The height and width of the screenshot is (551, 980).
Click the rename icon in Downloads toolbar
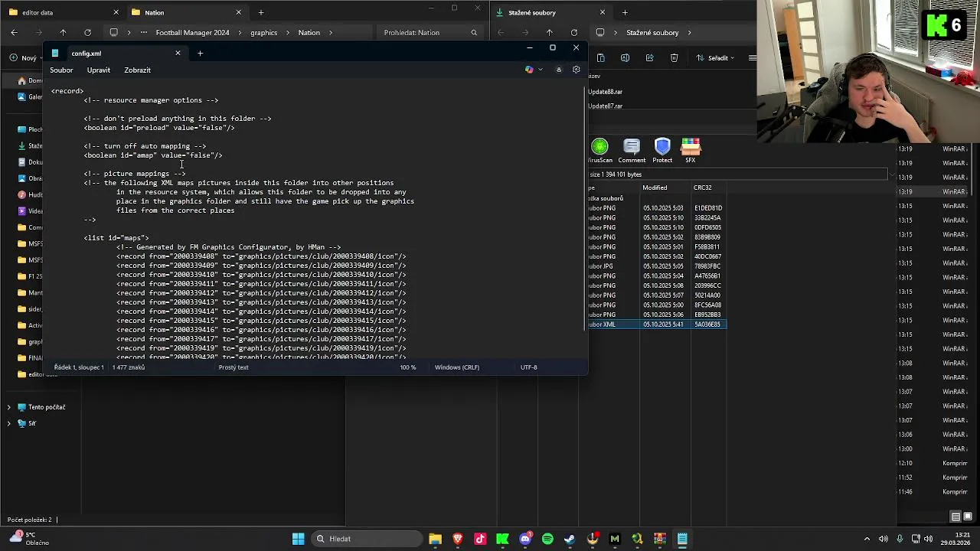tap(625, 57)
